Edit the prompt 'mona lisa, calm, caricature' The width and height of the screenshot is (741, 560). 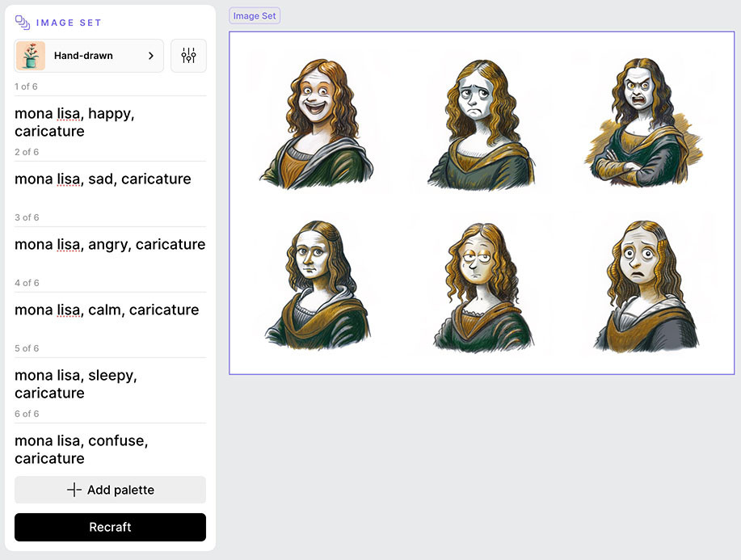107,310
